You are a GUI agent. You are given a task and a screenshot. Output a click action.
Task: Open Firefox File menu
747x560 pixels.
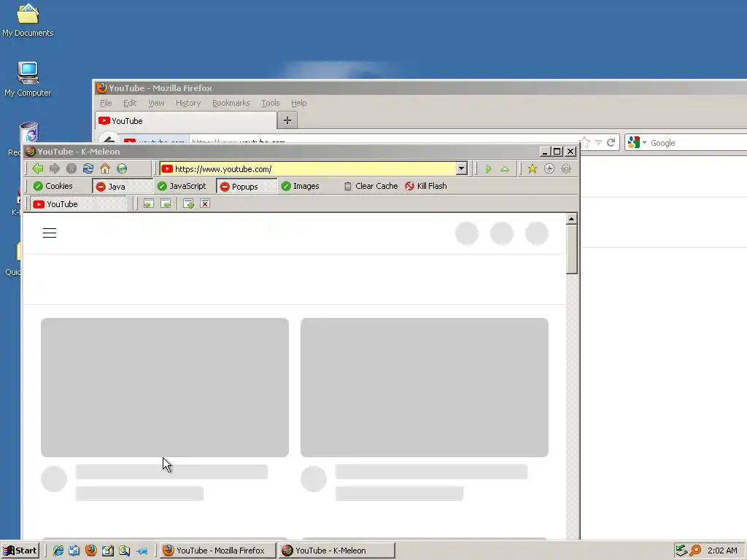tap(106, 103)
